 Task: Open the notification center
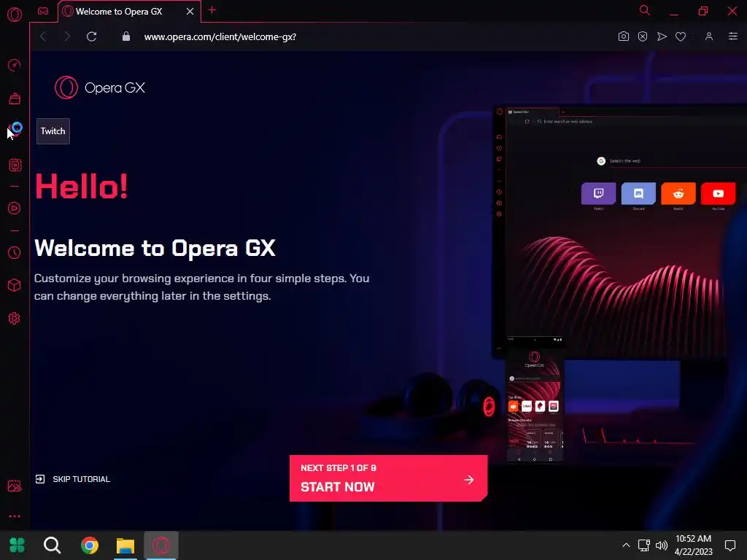[x=729, y=545]
